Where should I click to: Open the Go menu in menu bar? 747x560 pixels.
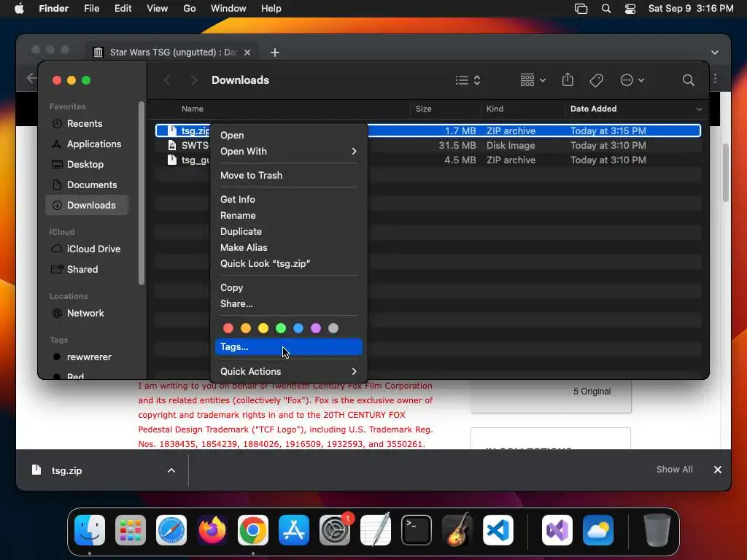coord(190,9)
